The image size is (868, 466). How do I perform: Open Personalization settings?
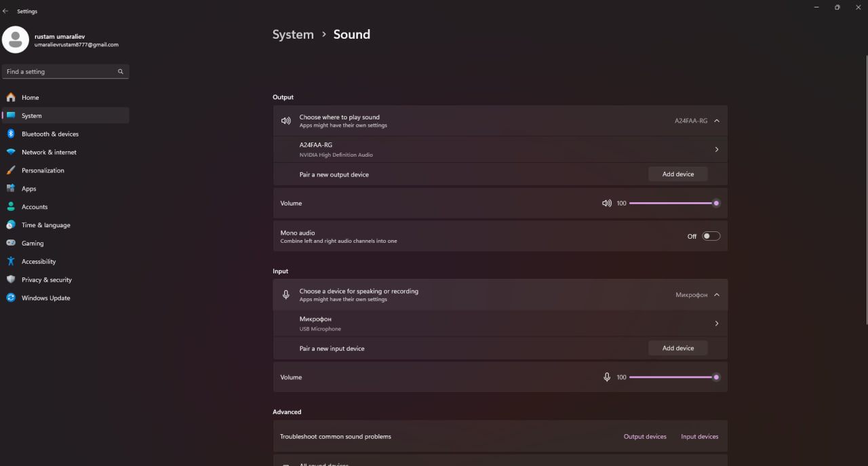click(65, 170)
